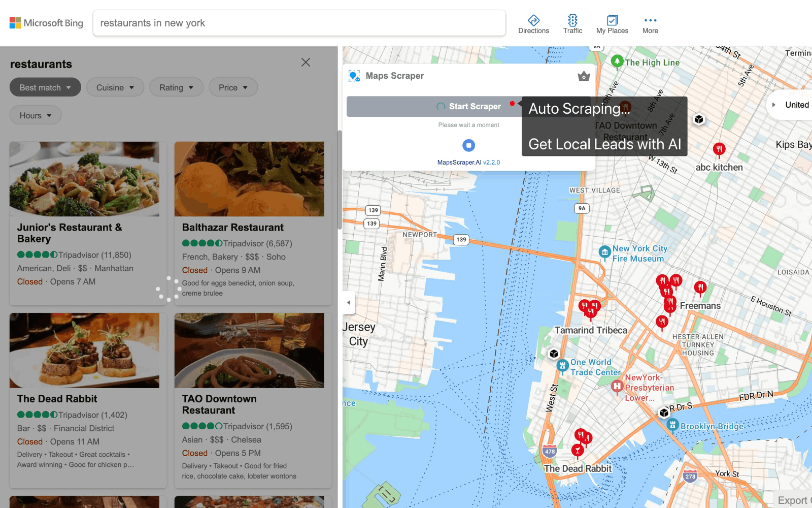Open The Dead Rabbit photo

point(84,351)
